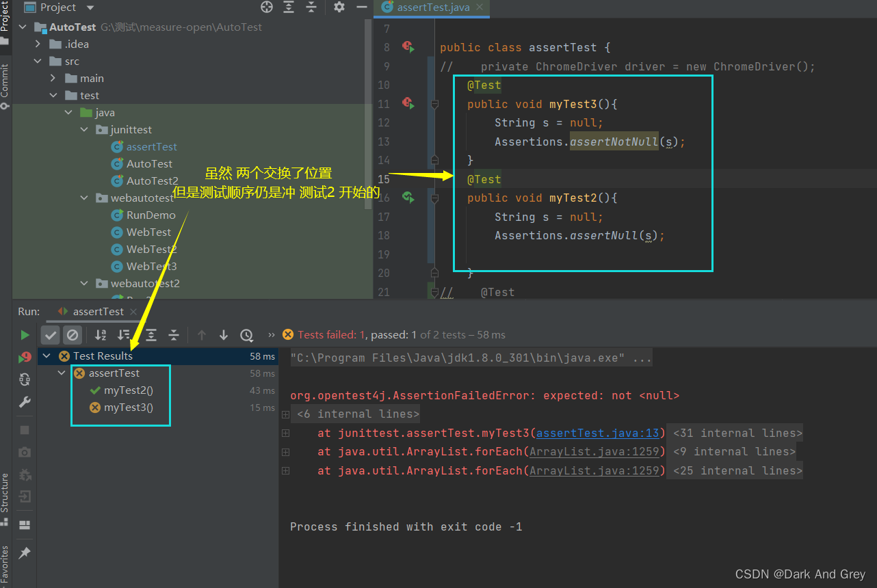This screenshot has width=877, height=588.
Task: Expand the .idea folder
Action: (x=38, y=44)
